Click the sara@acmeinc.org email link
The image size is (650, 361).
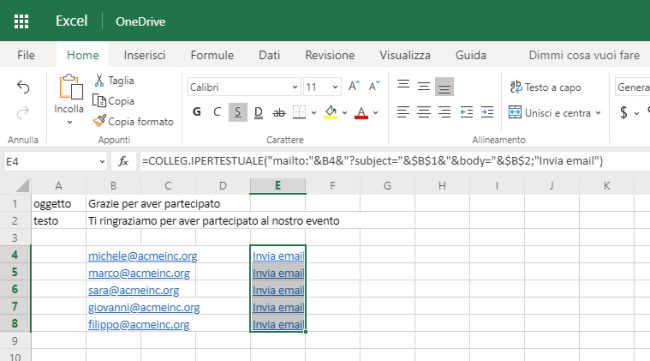133,290
